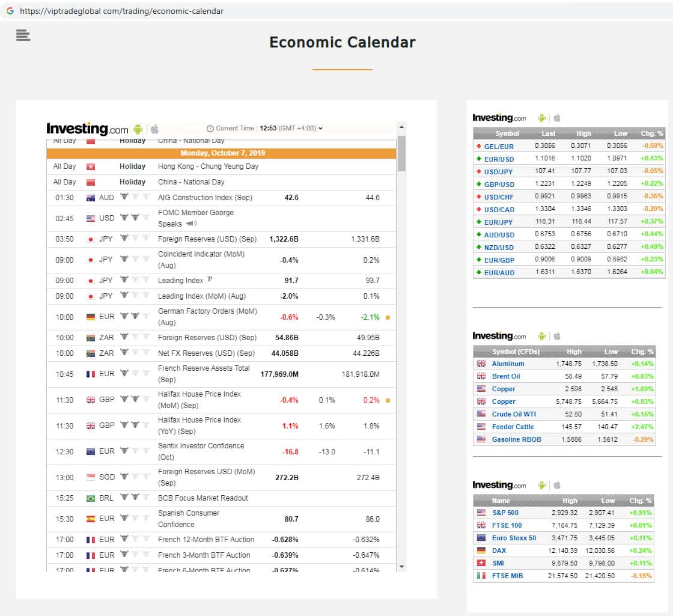Open Net FX Reserves (USD) (Sep) event
The height and width of the screenshot is (616, 673).
coord(206,353)
